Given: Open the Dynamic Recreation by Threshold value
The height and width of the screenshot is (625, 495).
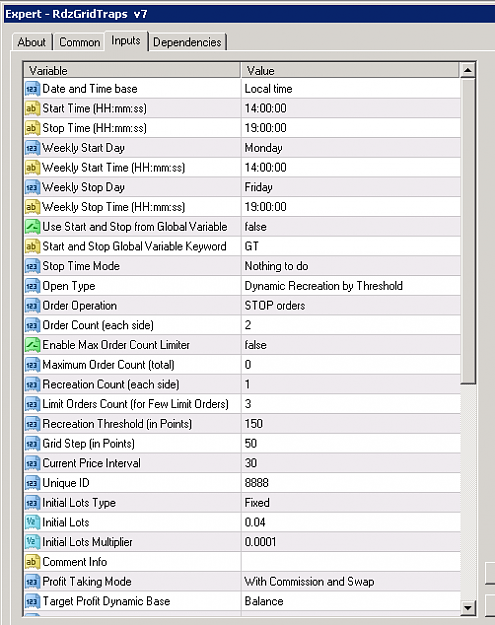Looking at the screenshot, I should click(x=351, y=286).
